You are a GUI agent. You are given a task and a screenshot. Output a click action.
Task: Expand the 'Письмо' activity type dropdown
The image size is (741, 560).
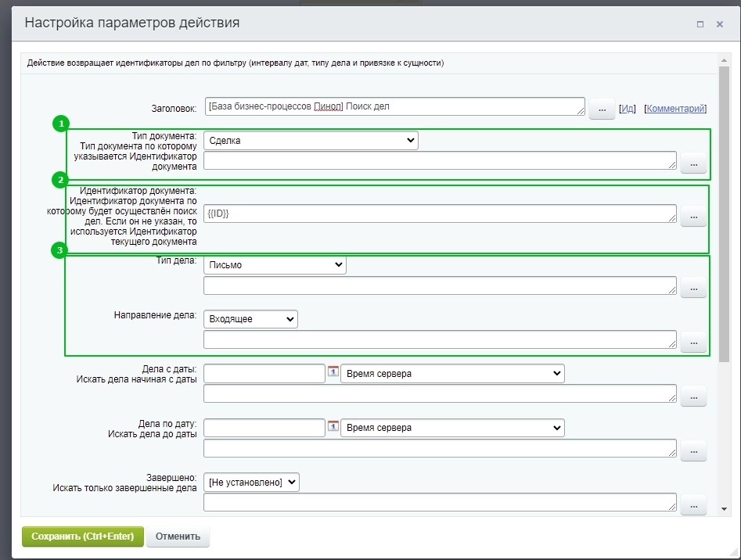275,265
